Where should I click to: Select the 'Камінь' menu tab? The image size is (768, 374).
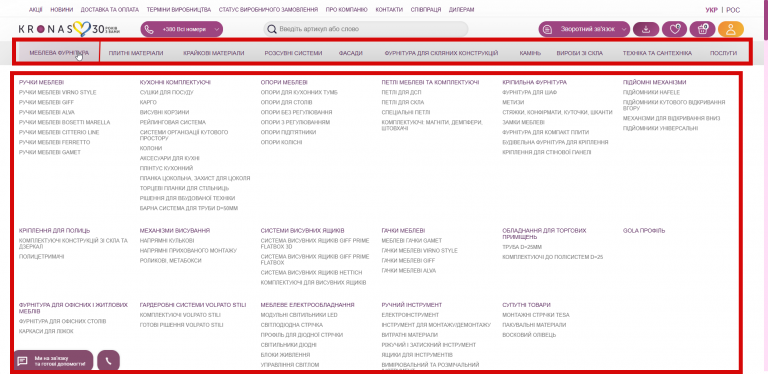click(530, 53)
